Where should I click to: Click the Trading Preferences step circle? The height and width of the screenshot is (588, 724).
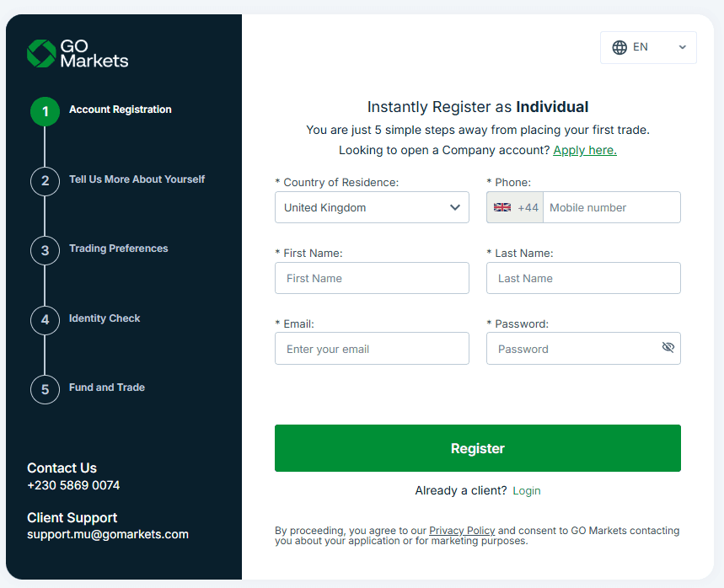tap(45, 250)
